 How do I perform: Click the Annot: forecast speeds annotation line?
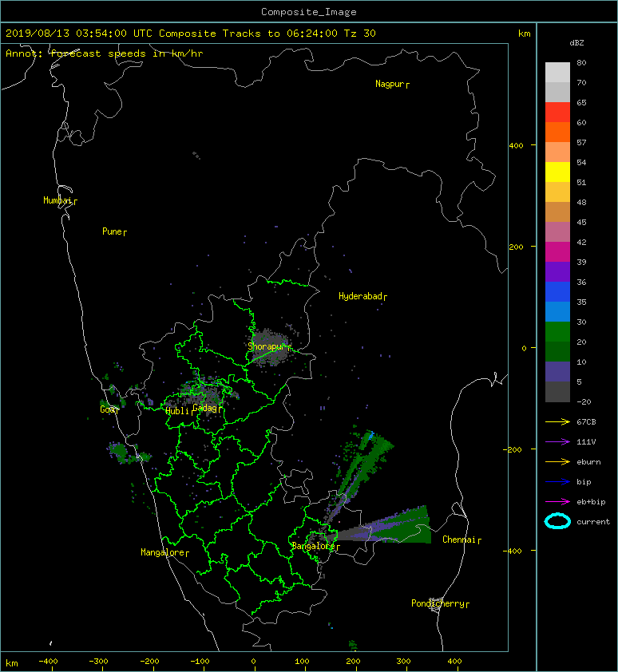click(x=105, y=53)
